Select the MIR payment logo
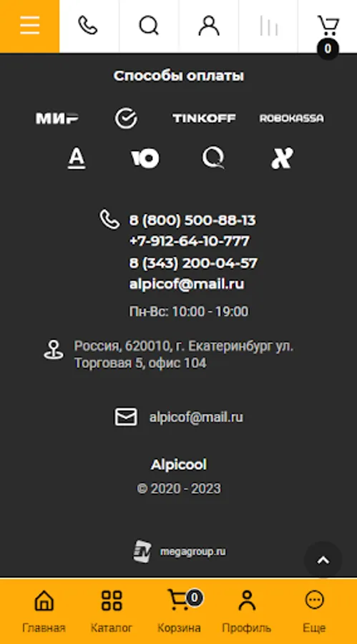 [x=57, y=118]
